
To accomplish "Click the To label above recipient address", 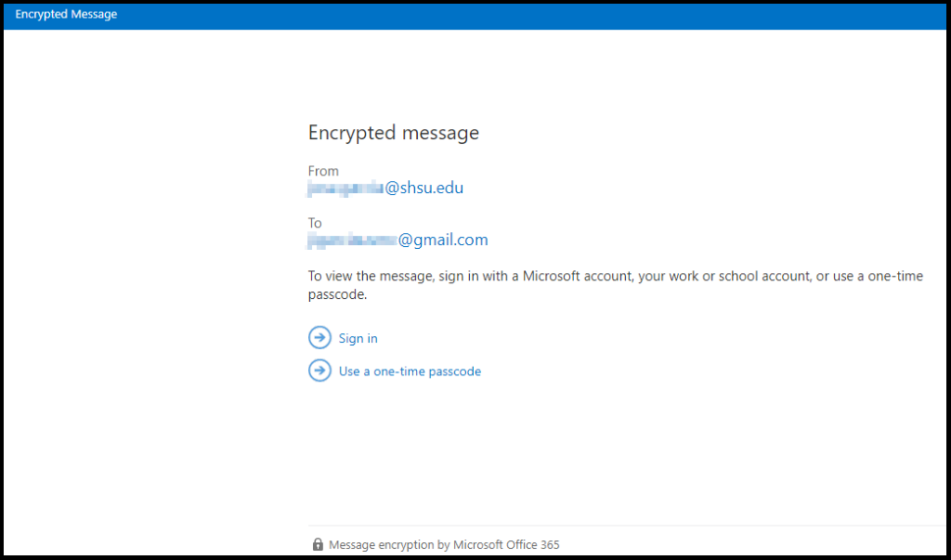I will point(315,223).
